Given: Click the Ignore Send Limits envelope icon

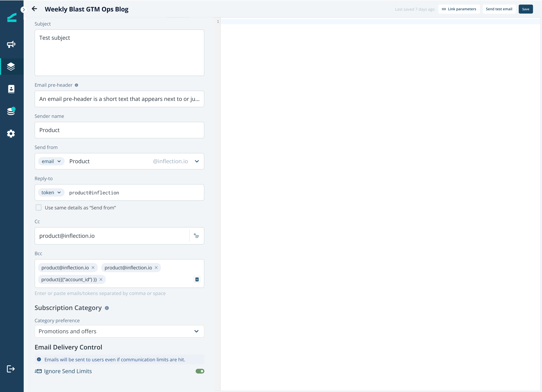Looking at the screenshot, I should click(x=38, y=371).
